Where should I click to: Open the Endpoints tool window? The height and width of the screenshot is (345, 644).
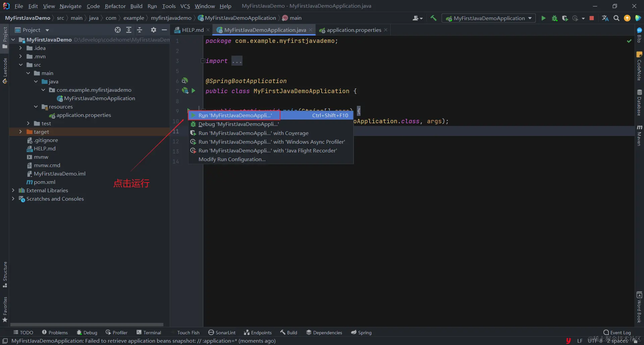click(258, 332)
